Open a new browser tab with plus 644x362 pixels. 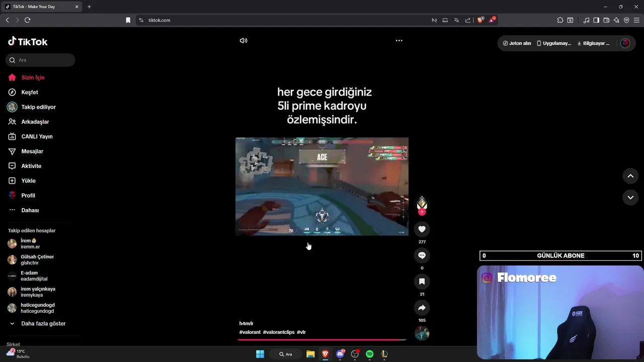click(89, 7)
